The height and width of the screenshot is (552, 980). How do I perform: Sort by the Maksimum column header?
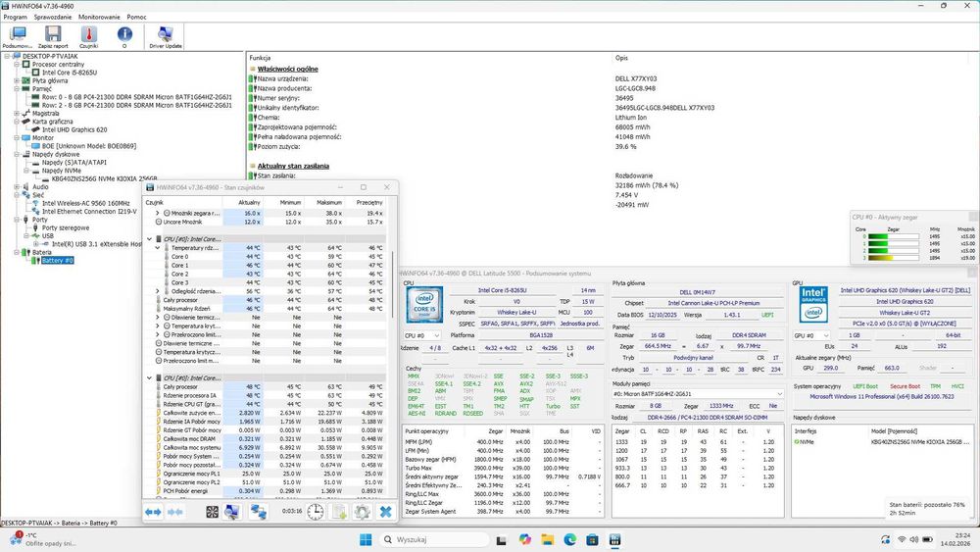324,203
